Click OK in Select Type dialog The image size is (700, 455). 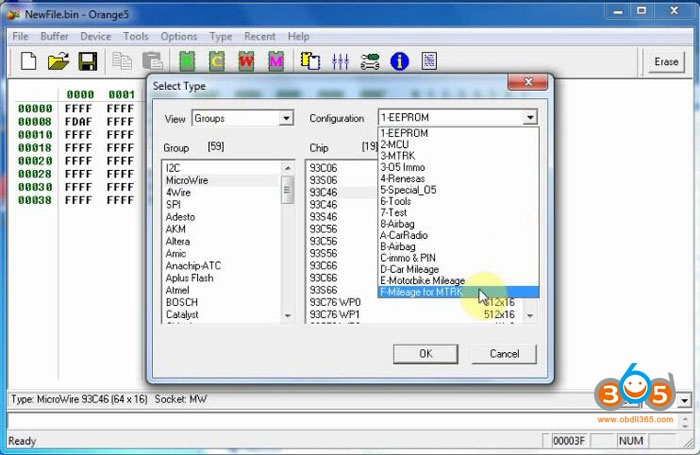425,354
